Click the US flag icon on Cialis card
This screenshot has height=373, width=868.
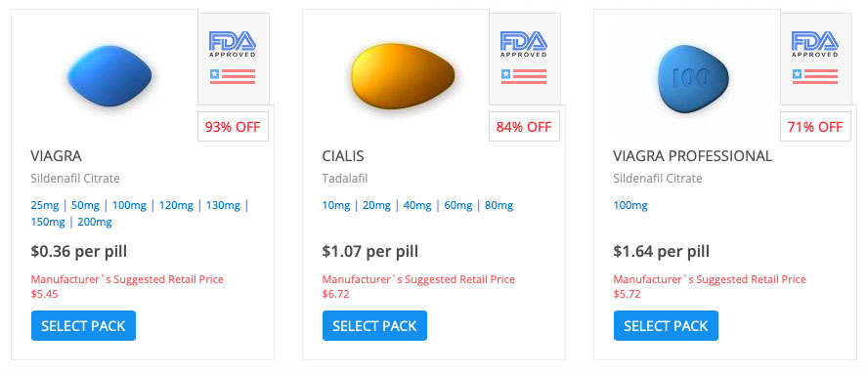pos(524,76)
